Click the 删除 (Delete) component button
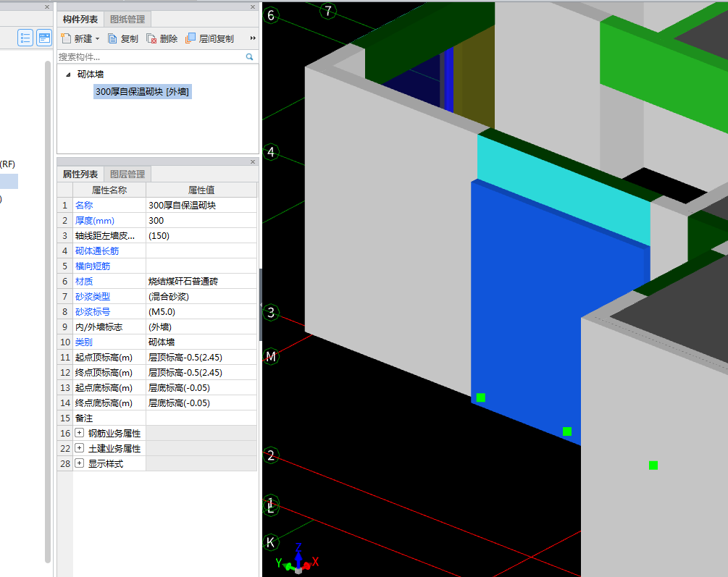Viewport: 728px width, 577px height. [x=162, y=38]
